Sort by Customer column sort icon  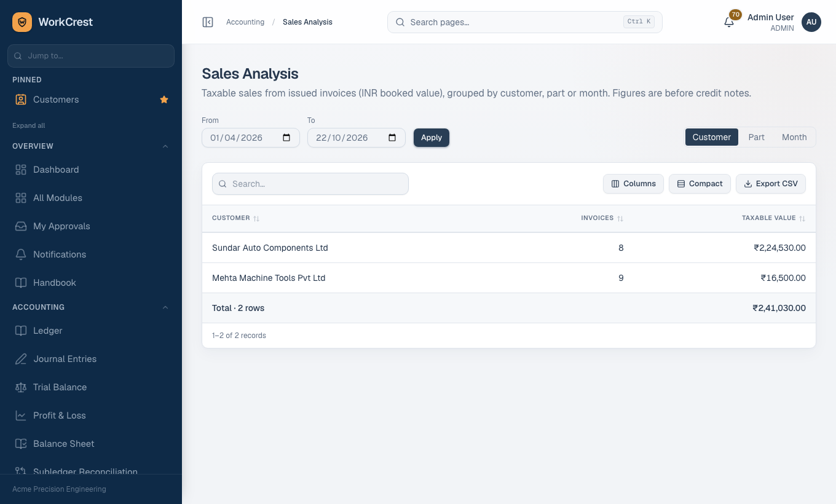click(256, 218)
